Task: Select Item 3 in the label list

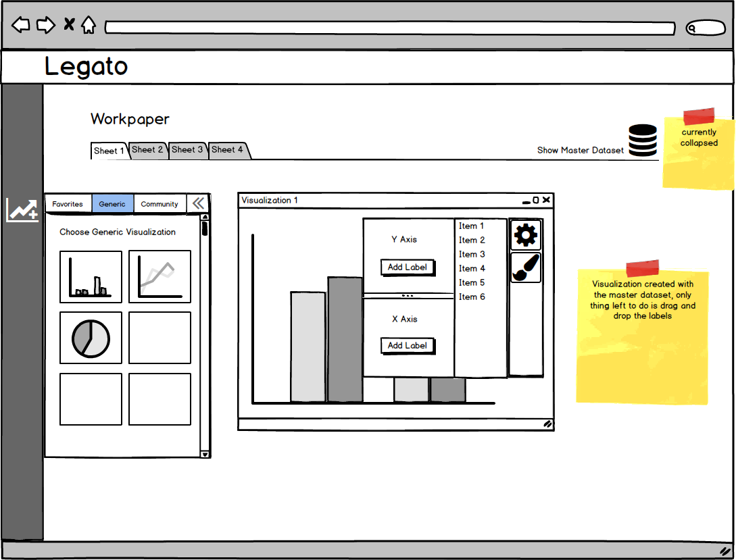Action: click(x=472, y=254)
